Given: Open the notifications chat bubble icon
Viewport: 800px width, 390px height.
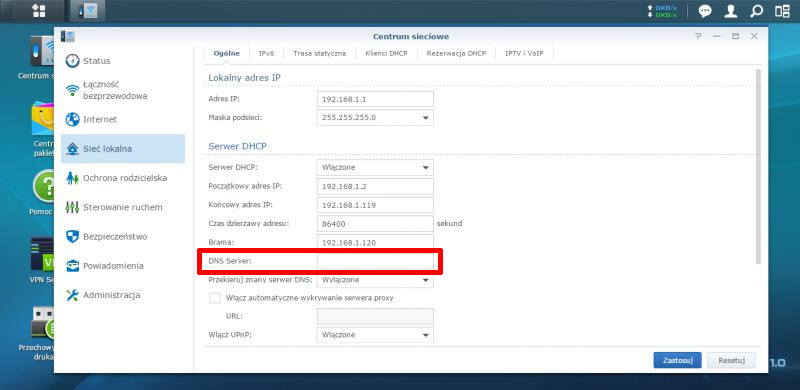Looking at the screenshot, I should pos(705,11).
